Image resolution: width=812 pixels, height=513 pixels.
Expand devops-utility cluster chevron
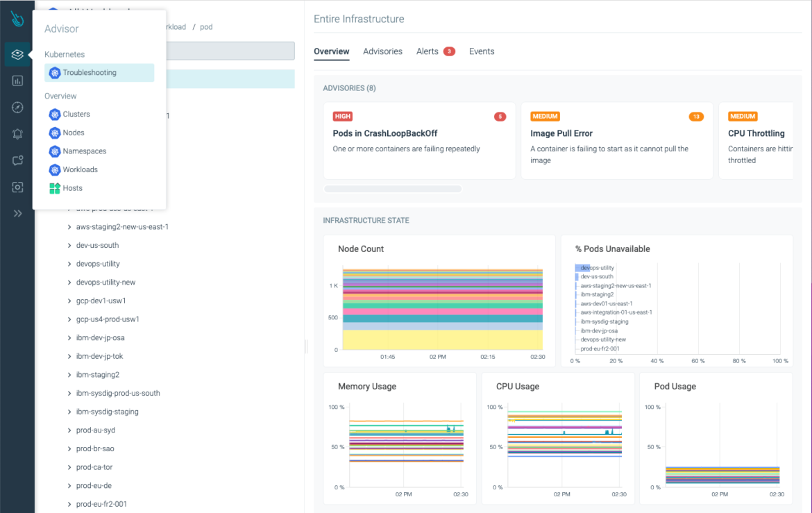click(69, 264)
